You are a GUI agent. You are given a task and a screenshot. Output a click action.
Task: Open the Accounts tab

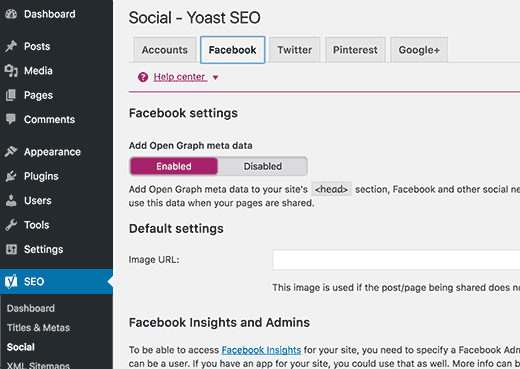[x=165, y=50]
